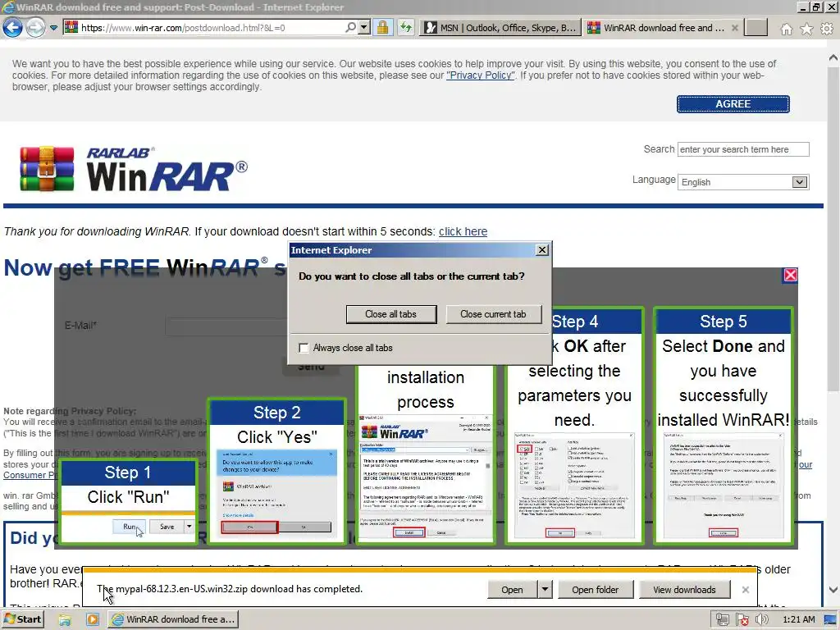
Task: Click page scrollbar up arrow
Action: click(x=833, y=57)
